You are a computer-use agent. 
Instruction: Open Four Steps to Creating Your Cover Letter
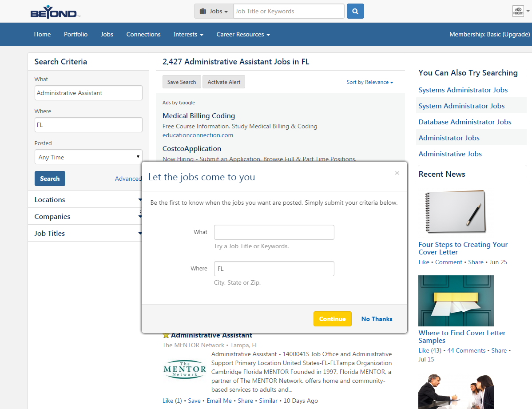[463, 248]
